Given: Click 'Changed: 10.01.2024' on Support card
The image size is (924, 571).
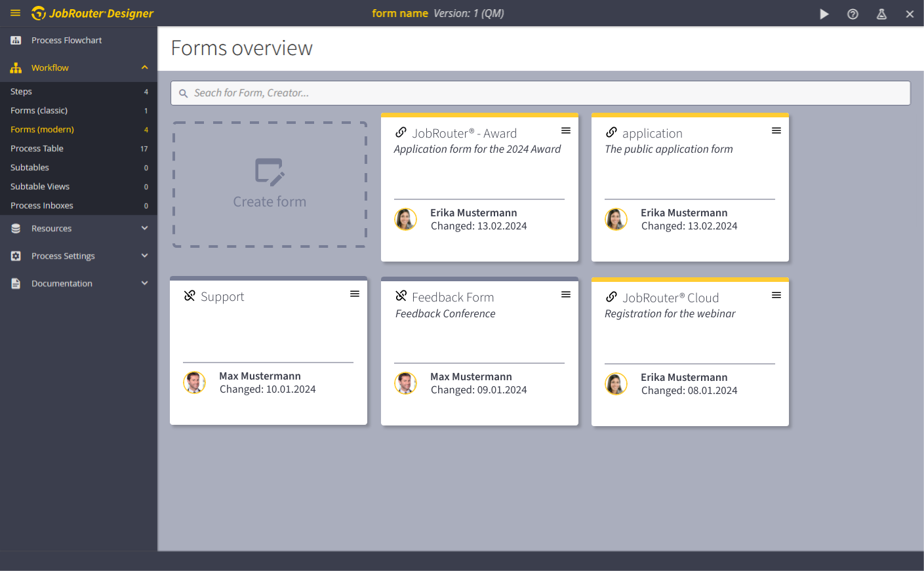Looking at the screenshot, I should pyautogui.click(x=268, y=389).
